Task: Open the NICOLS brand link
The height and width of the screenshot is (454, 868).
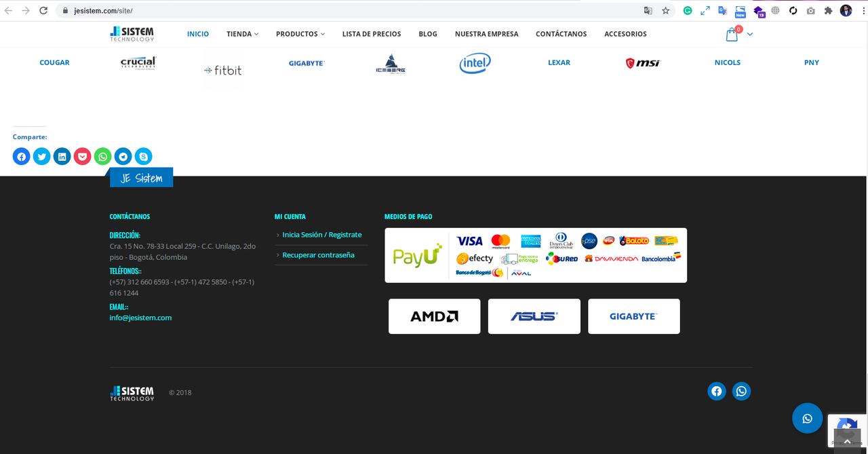Action: [x=728, y=62]
